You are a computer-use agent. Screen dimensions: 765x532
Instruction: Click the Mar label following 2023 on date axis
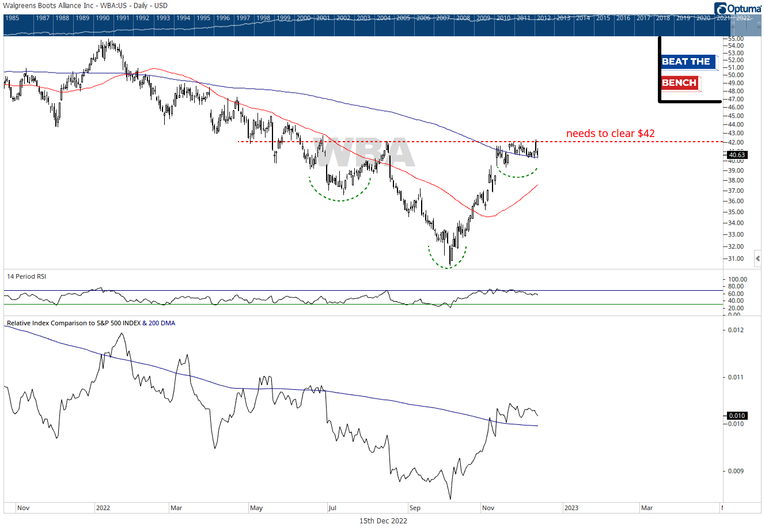[x=647, y=508]
